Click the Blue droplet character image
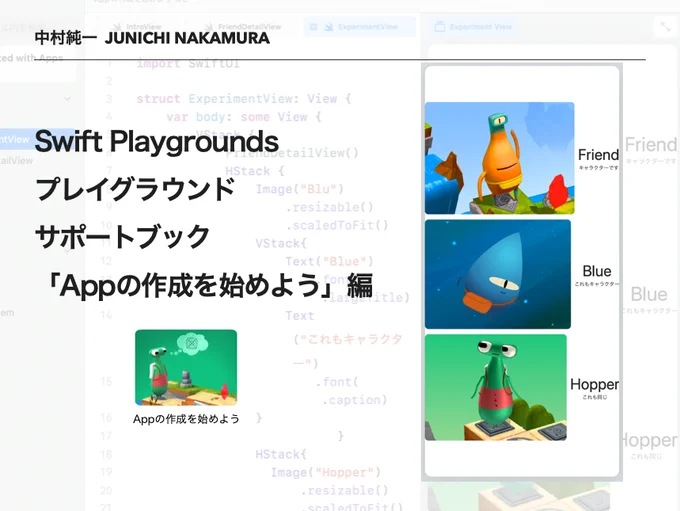 tap(498, 274)
